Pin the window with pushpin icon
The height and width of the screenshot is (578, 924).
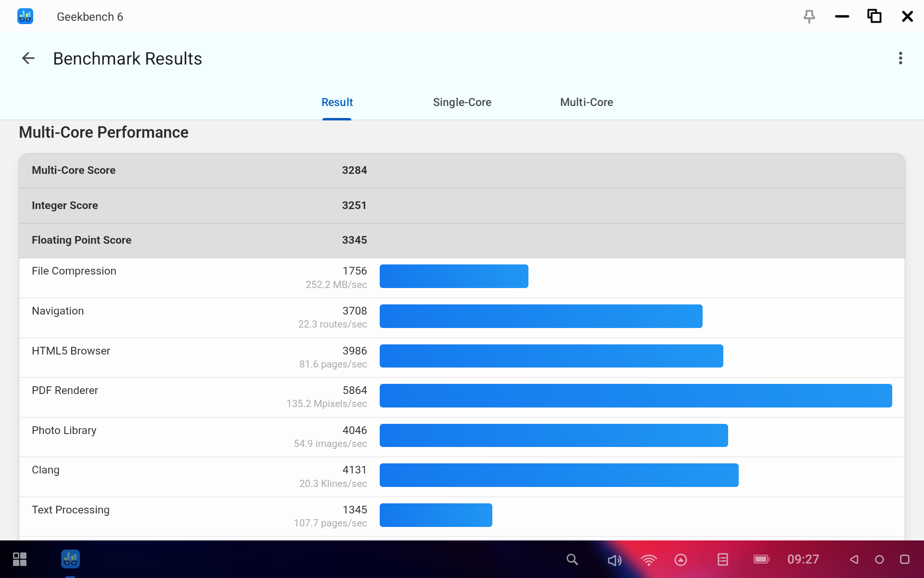pyautogui.click(x=809, y=17)
